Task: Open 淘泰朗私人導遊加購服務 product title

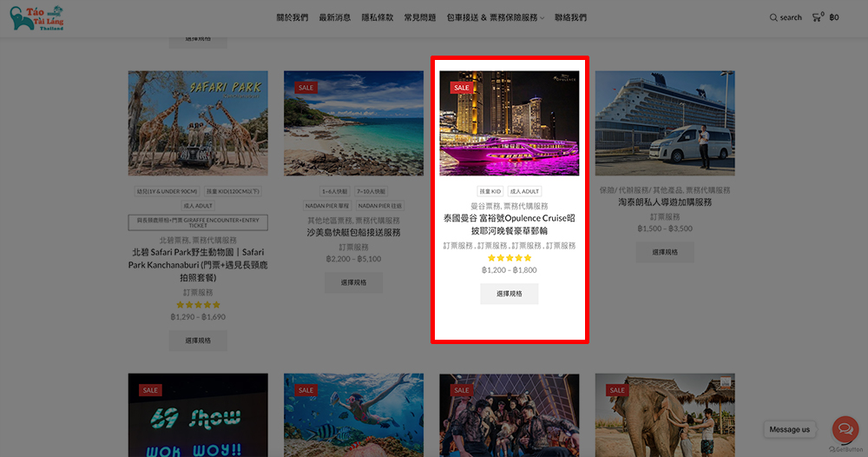Action: click(665, 202)
